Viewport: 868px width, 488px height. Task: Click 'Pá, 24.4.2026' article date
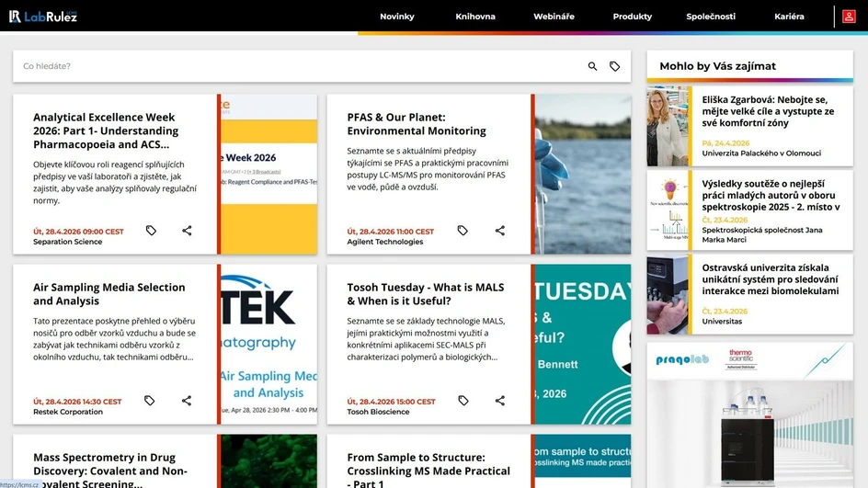725,142
